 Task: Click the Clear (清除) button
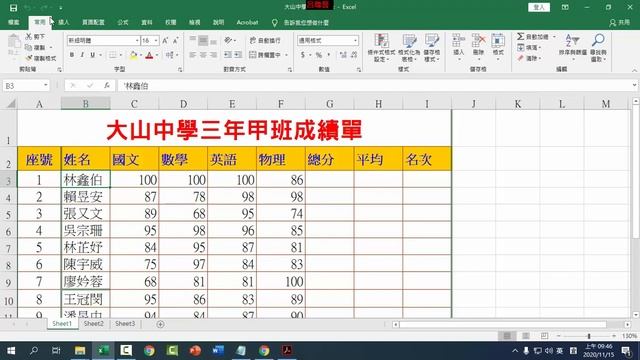pos(530,58)
